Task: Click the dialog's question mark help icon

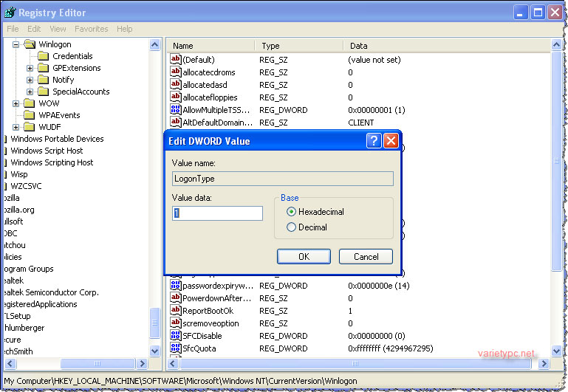Action: [x=374, y=141]
